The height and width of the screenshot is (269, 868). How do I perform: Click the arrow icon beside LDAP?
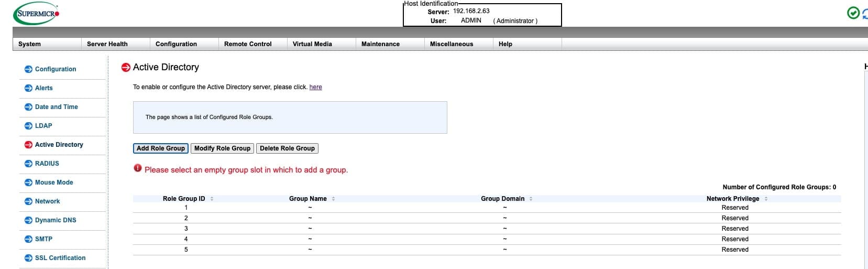point(28,126)
